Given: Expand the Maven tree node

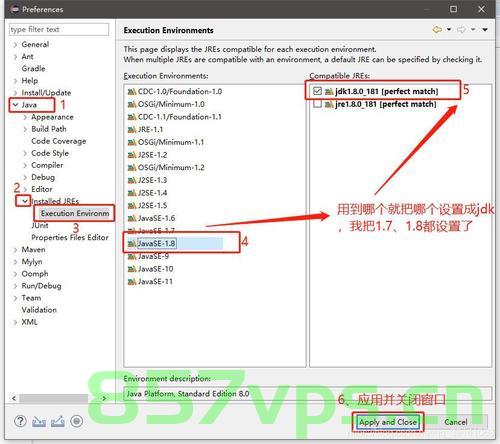Looking at the screenshot, I should pos(15,250).
